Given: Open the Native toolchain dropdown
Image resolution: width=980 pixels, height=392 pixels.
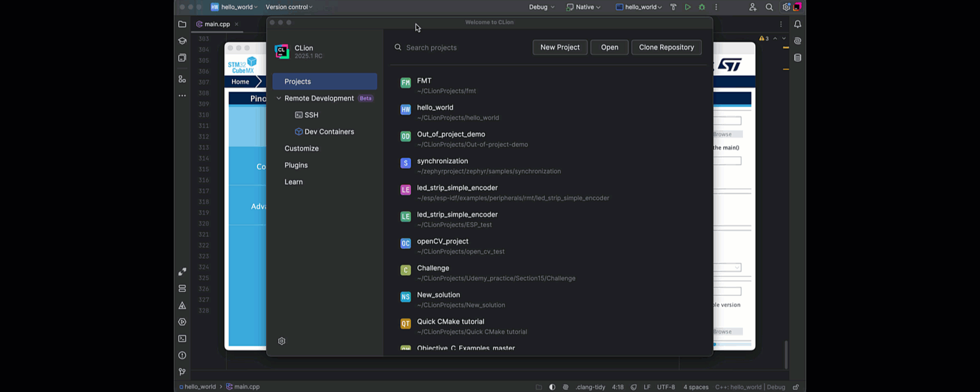Looking at the screenshot, I should pyautogui.click(x=583, y=7).
